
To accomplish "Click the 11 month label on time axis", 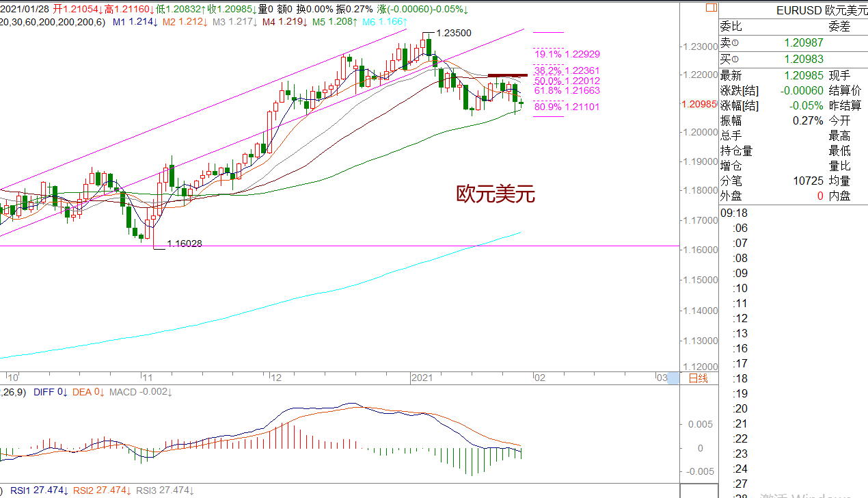I will click(147, 378).
